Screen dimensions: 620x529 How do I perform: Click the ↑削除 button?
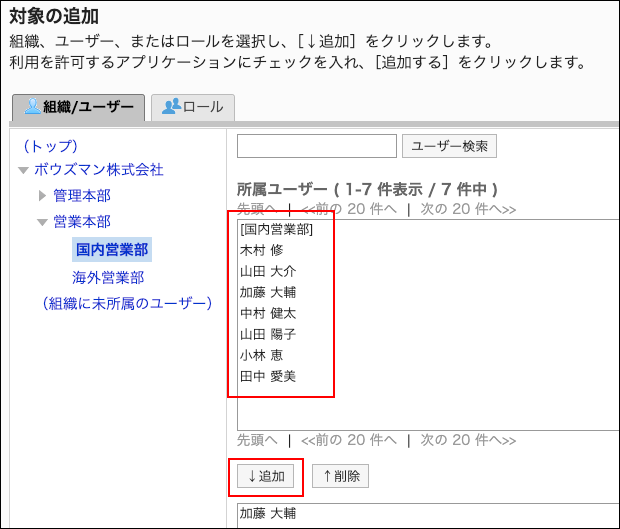(x=340, y=476)
